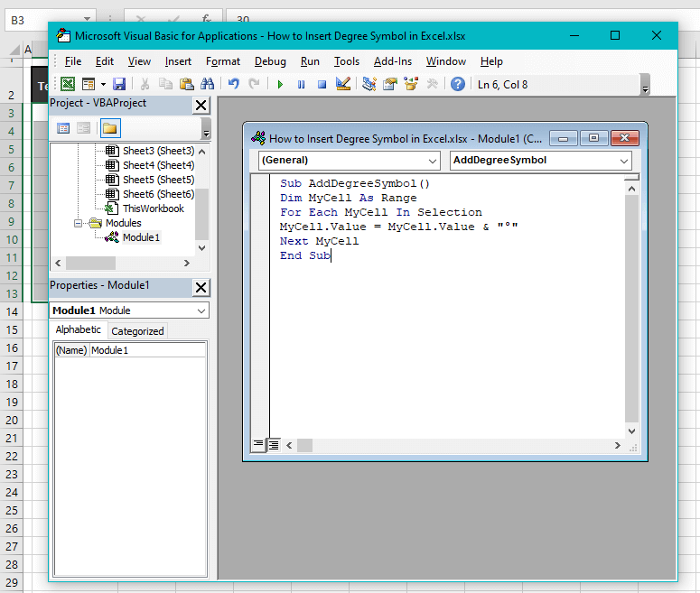Switch to the Categorized properties tab
This screenshot has height=593, width=700.
137,331
